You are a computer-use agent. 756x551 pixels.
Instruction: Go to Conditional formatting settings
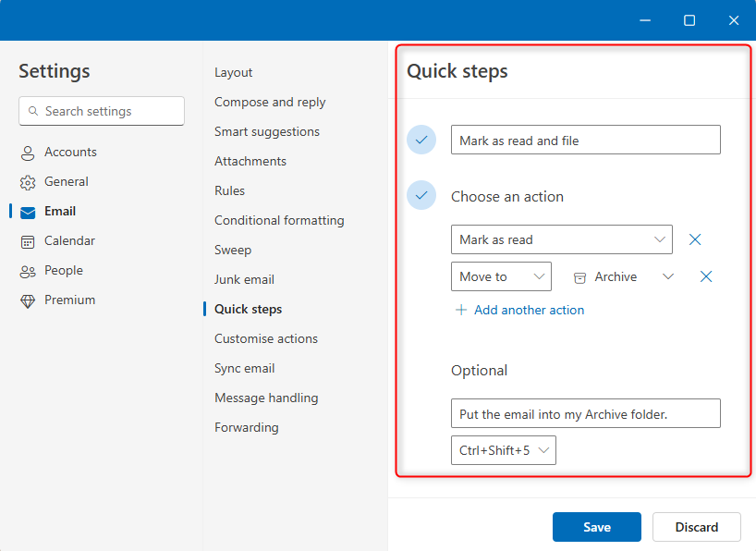click(279, 220)
